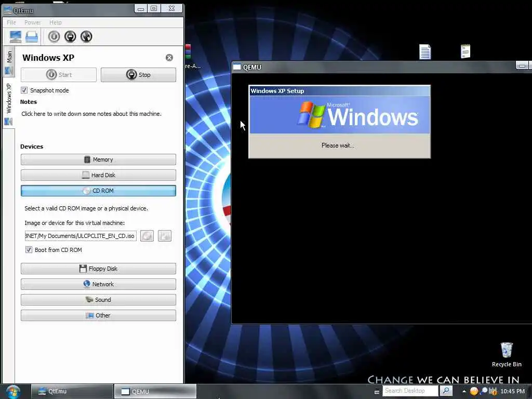Open the Help menu
The image size is (532, 399).
point(55,22)
